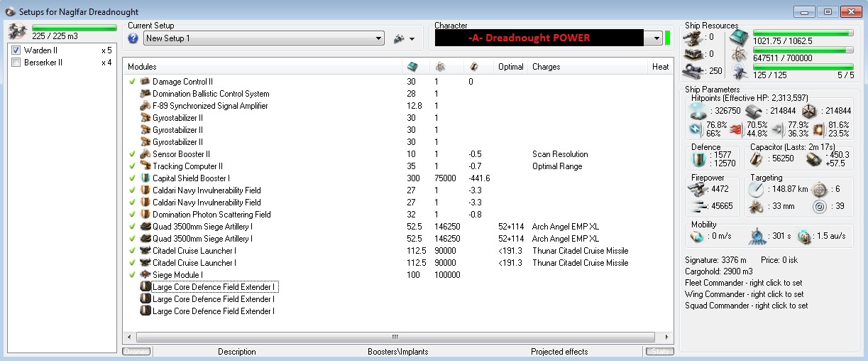Toggle Siege Module I active state checkmark

(132, 275)
